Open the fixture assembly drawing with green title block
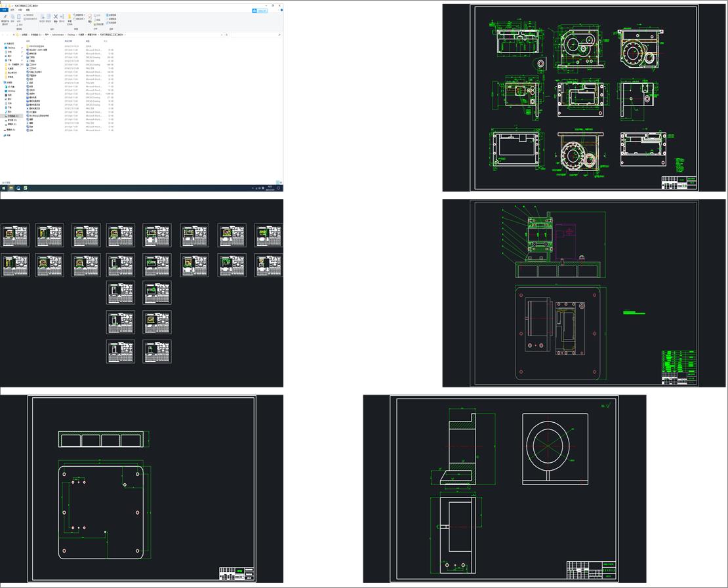Viewport: 728px width, 588px height. pos(584,293)
